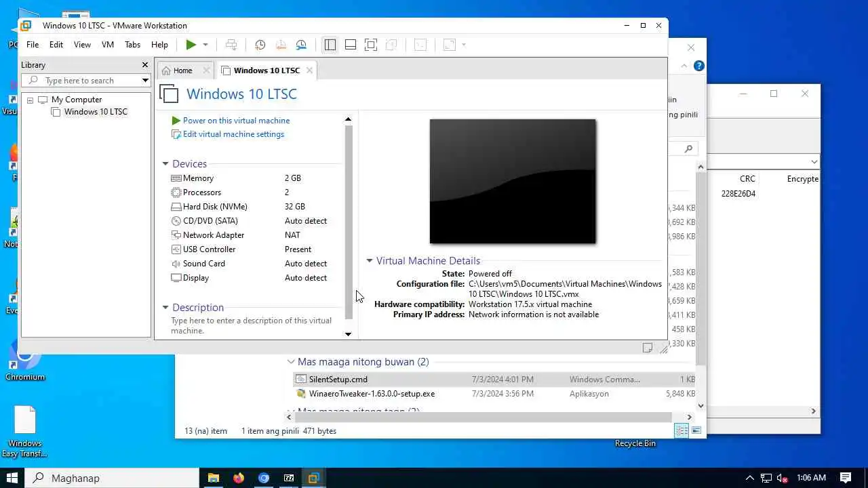Open the Library search filter dropdown arrow
The width and height of the screenshot is (868, 488).
145,81
